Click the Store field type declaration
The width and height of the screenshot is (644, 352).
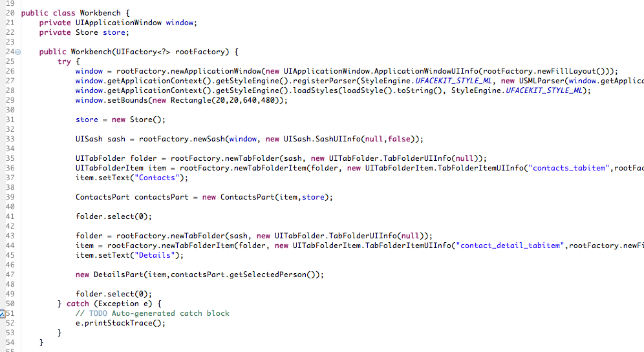[x=87, y=32]
